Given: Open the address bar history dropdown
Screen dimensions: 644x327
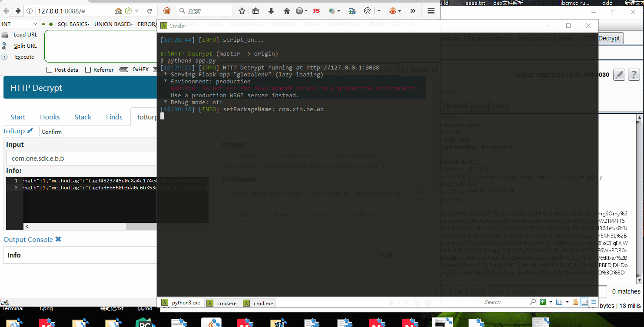Looking at the screenshot, I should click(137, 11).
